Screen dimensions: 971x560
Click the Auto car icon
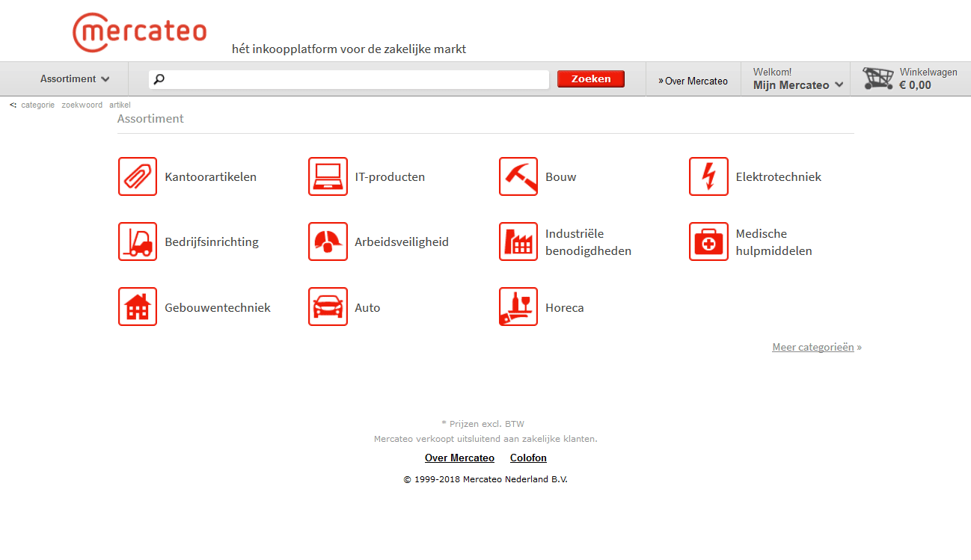point(328,307)
